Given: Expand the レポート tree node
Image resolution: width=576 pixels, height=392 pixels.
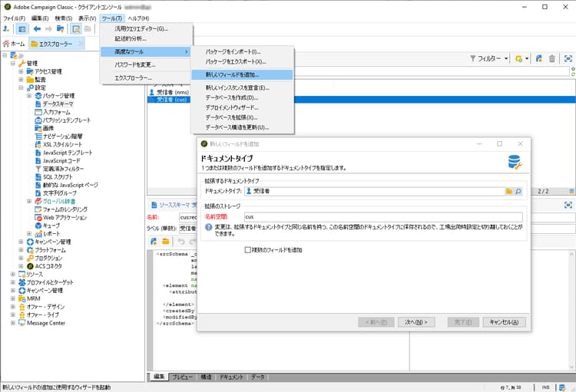Looking at the screenshot, I should 29,233.
